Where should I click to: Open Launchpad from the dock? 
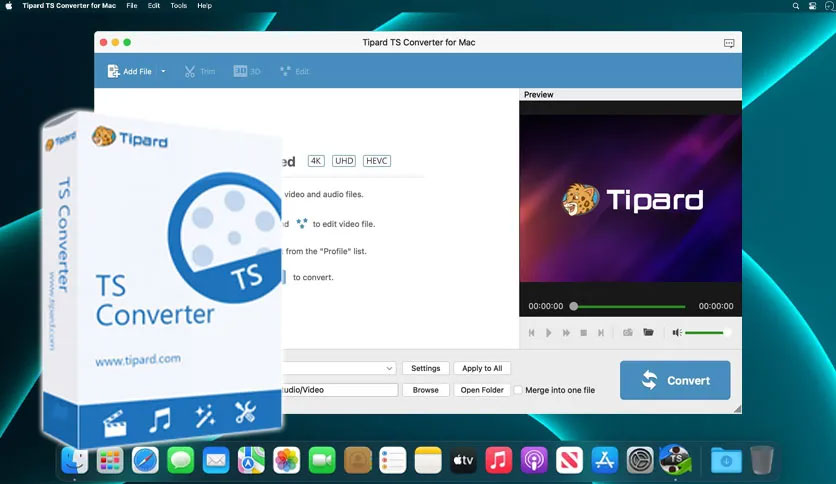click(x=110, y=460)
